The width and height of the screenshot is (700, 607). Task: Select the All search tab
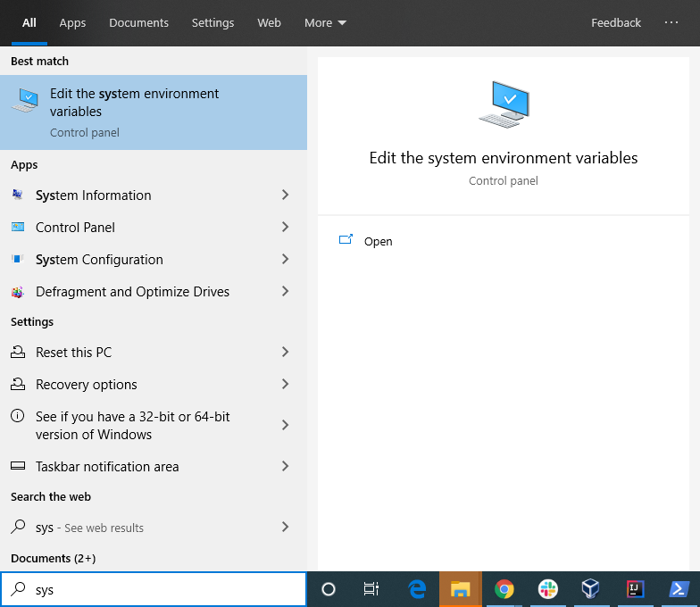coord(29,23)
